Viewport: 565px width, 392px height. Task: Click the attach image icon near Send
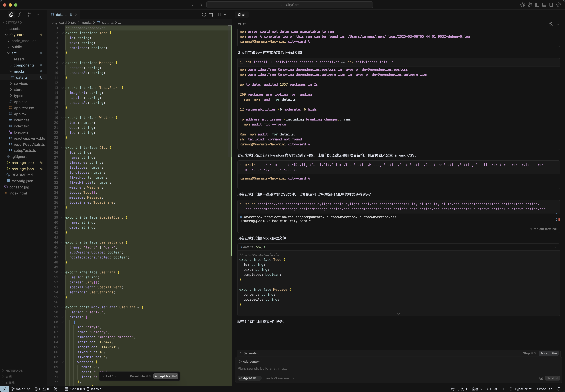pyautogui.click(x=541, y=378)
